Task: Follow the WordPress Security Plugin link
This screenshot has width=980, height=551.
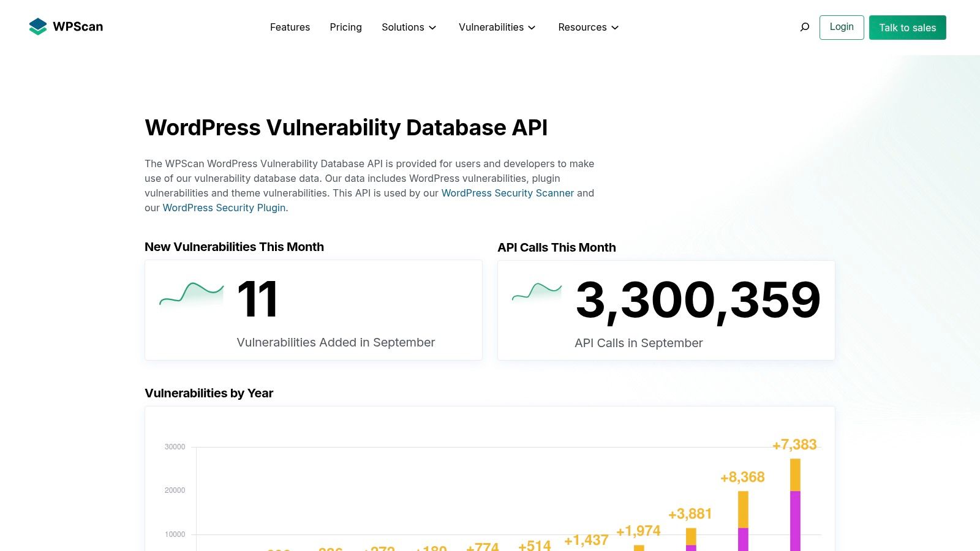Action: [x=224, y=208]
